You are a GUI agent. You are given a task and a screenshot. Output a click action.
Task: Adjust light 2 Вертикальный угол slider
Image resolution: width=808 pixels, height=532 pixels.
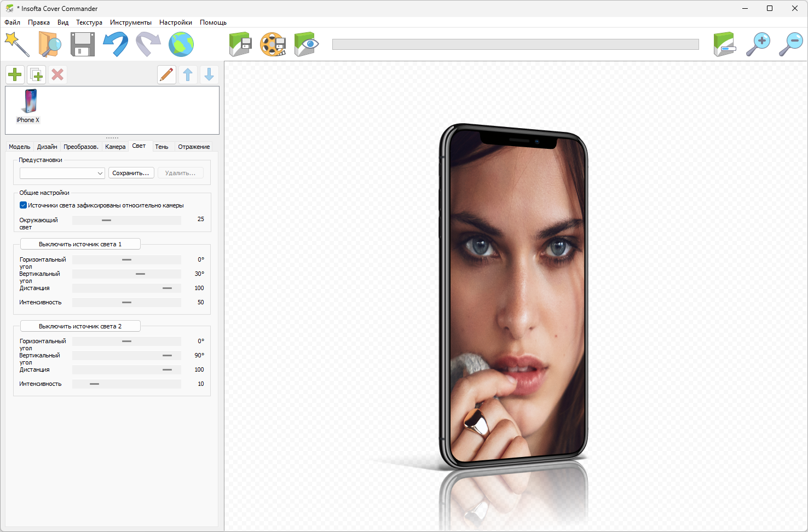coord(126,355)
